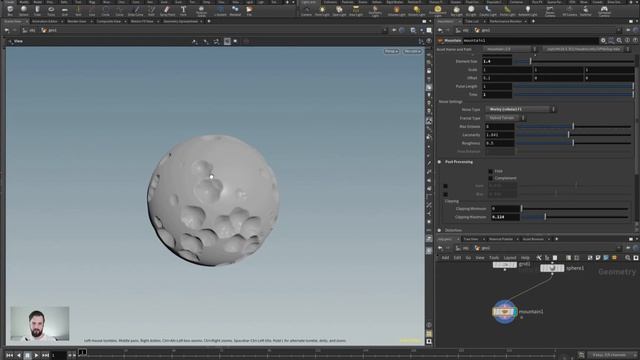Select the Box shelf tool

tap(10, 10)
